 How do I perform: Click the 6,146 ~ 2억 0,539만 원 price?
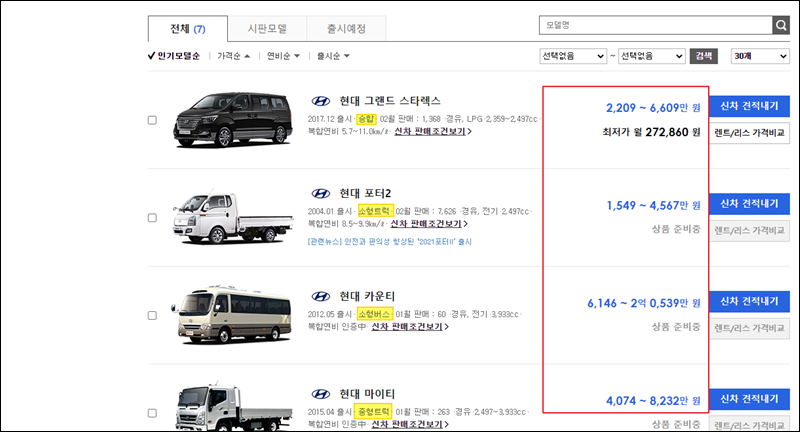coord(644,303)
